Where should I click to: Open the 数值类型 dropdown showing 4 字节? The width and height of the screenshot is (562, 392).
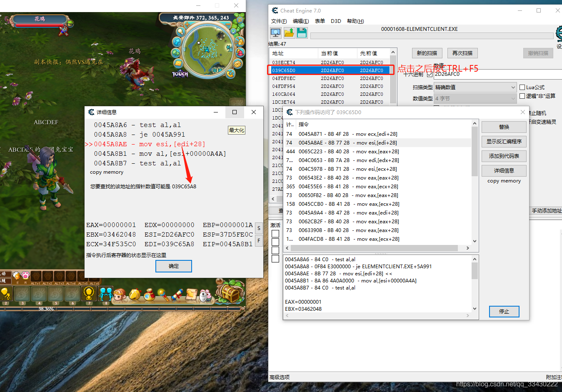pyautogui.click(x=475, y=98)
